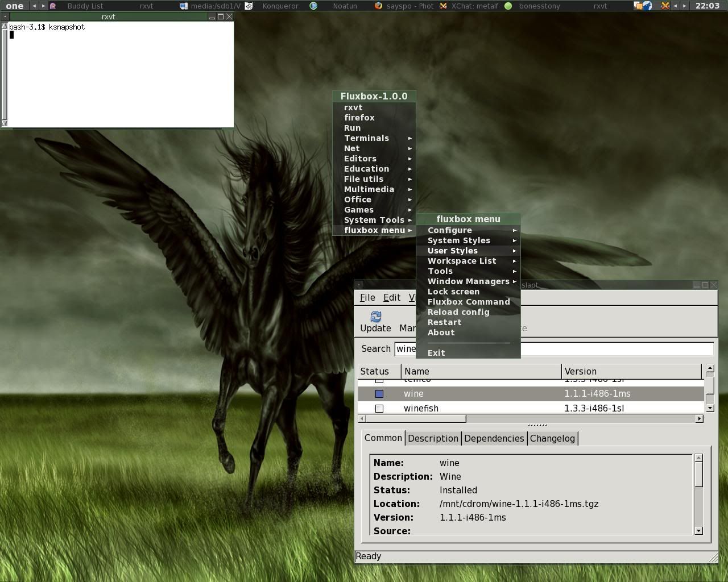
Task: Expand the System Tools submenu
Action: [x=374, y=220]
